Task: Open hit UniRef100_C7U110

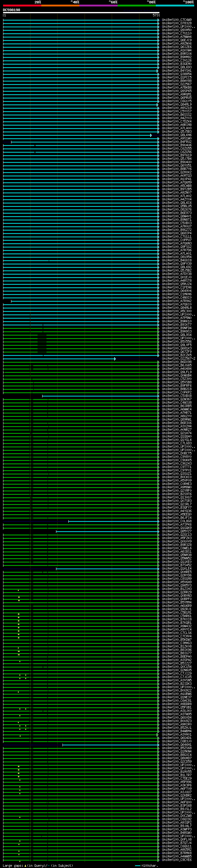Action: (x=177, y=33)
